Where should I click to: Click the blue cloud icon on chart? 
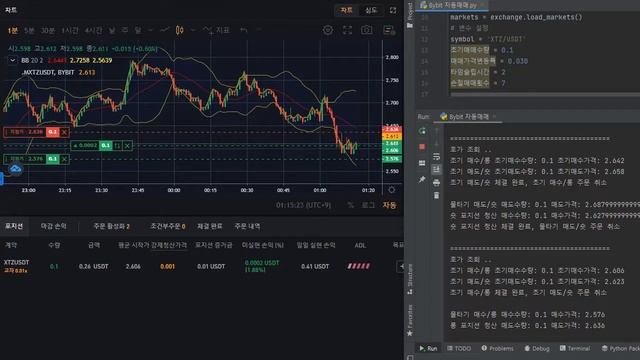click(x=16, y=169)
